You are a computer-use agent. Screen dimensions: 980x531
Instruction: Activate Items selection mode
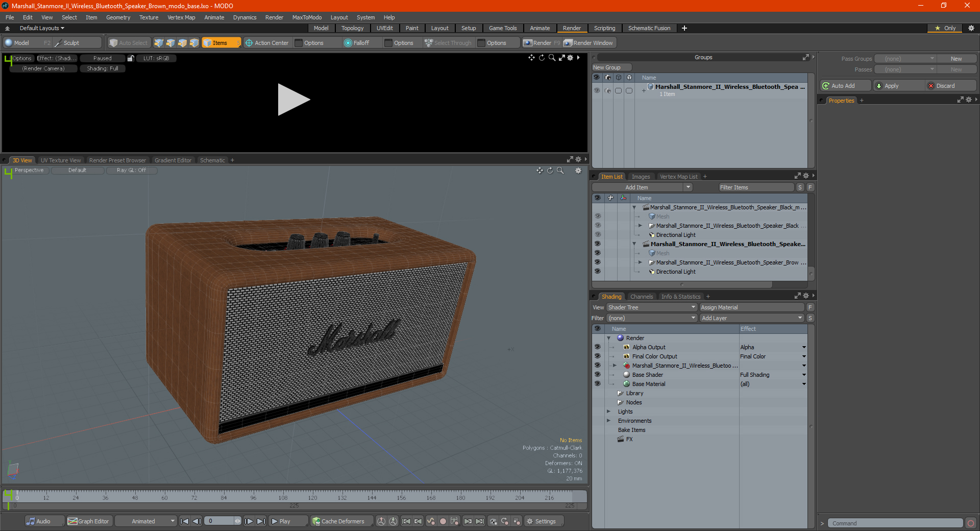221,43
